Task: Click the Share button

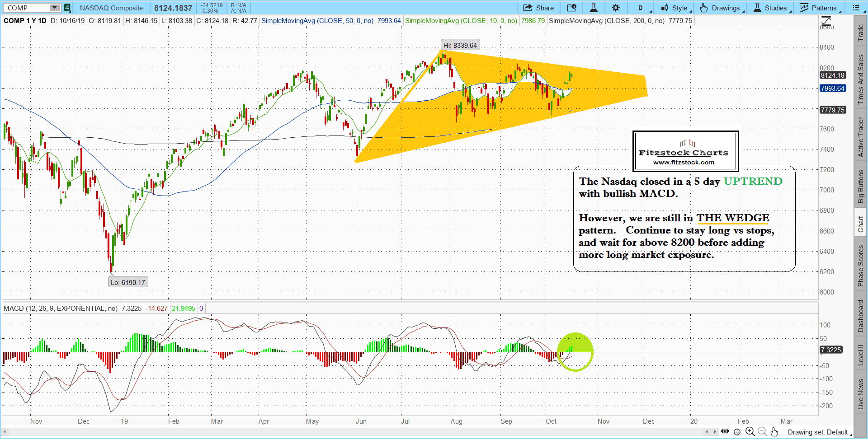Action: tap(539, 8)
